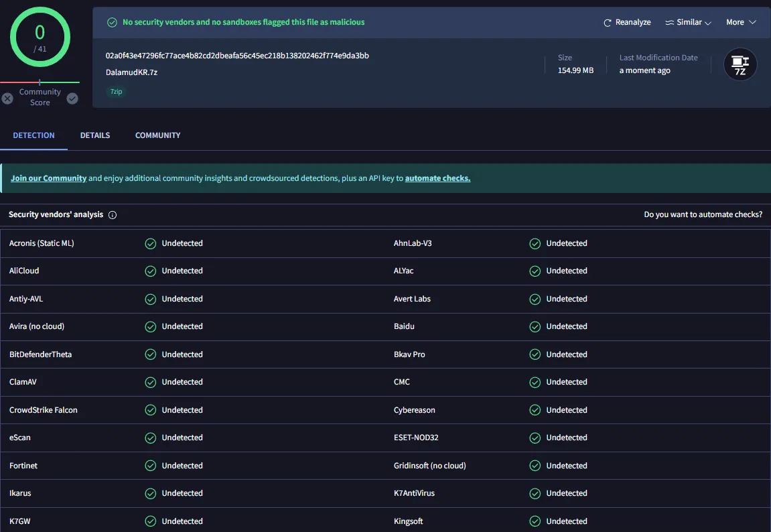Click the 7zip file tag
The image size is (771, 532).
point(116,92)
